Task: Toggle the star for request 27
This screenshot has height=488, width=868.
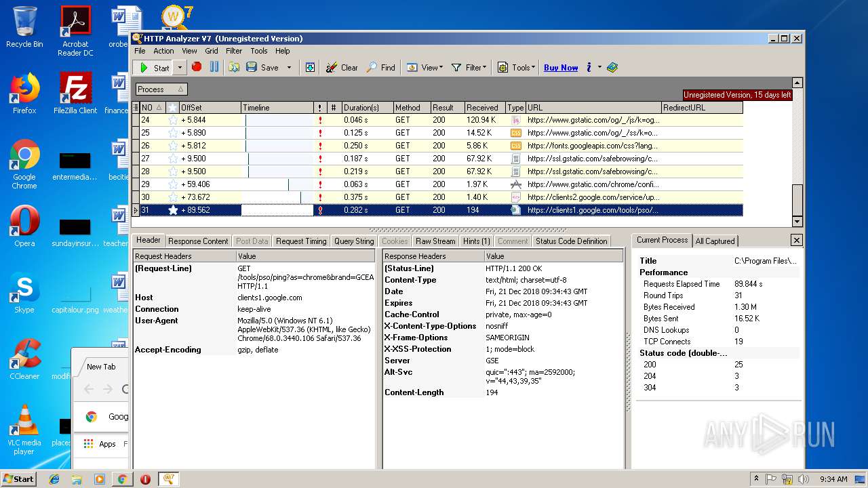Action: (173, 159)
